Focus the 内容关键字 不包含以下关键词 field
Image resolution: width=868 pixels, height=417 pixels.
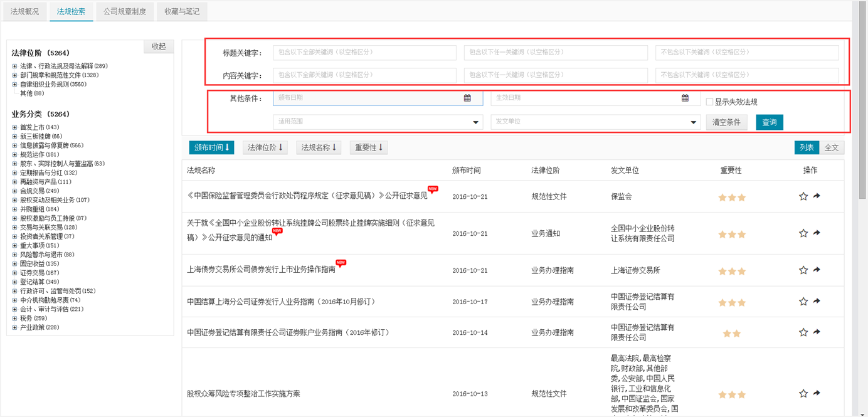click(x=747, y=75)
